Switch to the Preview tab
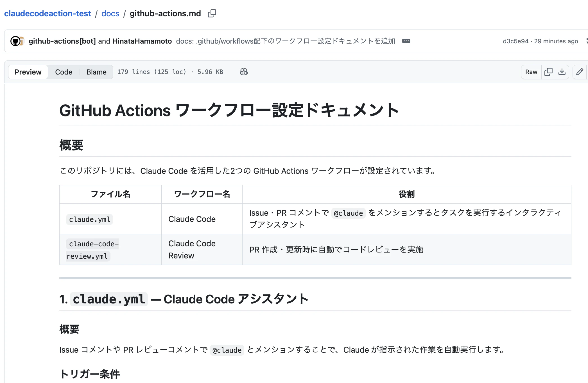This screenshot has height=383, width=588. pos(28,72)
